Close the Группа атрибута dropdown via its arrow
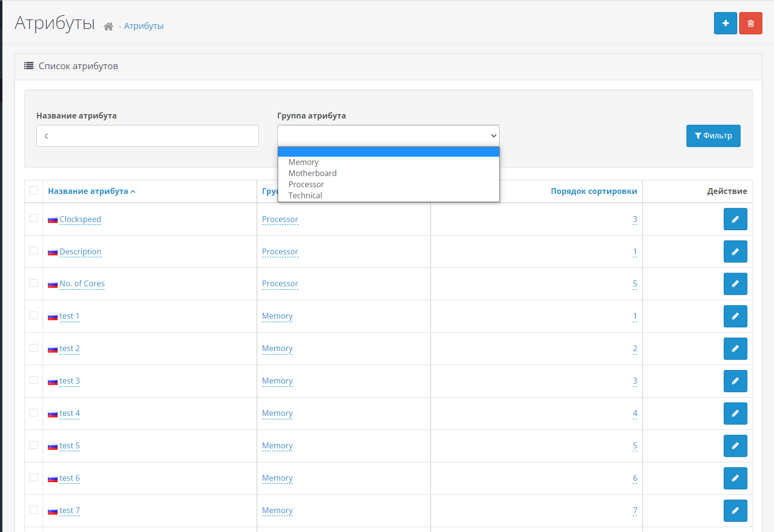Viewport: 774px width, 532px height. [x=493, y=136]
